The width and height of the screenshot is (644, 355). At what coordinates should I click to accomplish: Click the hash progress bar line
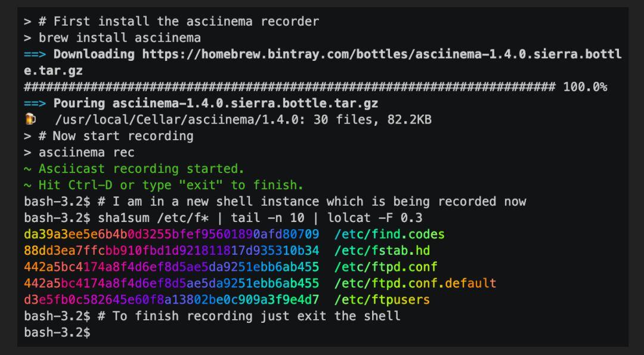pyautogui.click(x=290, y=87)
